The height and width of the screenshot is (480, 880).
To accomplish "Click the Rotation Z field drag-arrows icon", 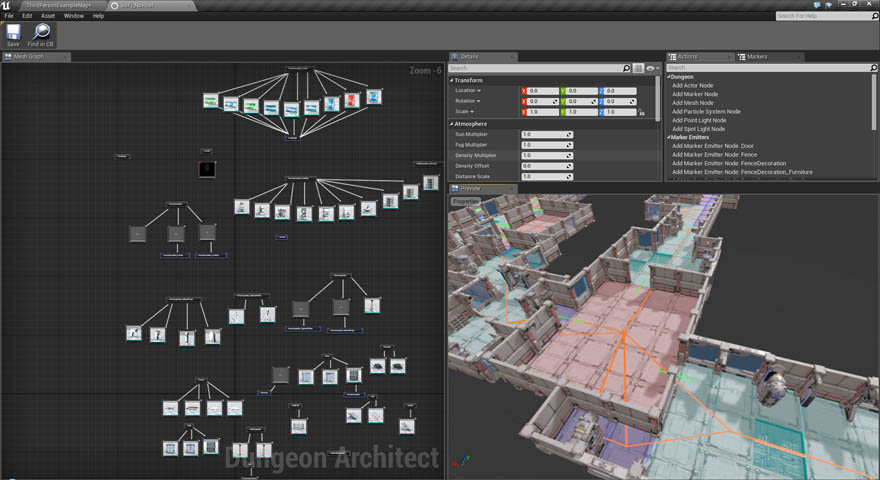I will point(632,102).
